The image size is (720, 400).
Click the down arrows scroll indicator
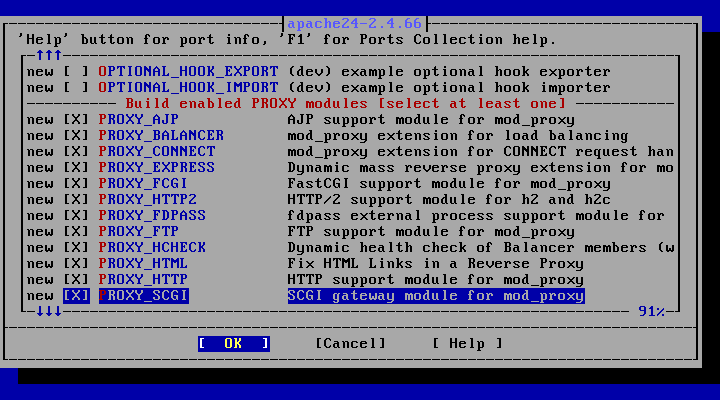click(49, 312)
